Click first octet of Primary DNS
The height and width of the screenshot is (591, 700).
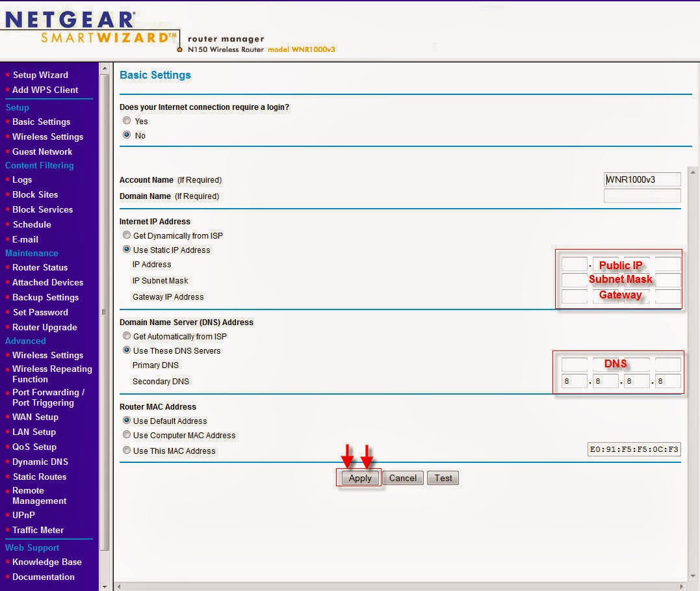pos(574,365)
